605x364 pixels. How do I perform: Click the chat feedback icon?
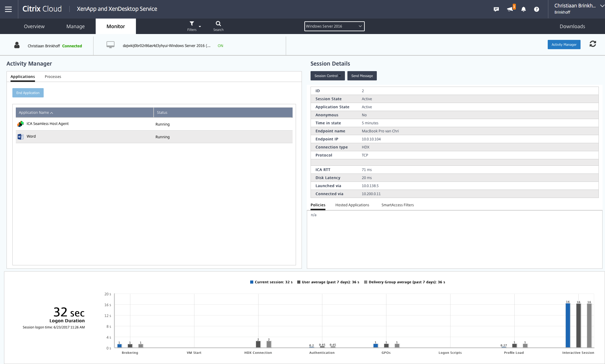click(x=496, y=9)
